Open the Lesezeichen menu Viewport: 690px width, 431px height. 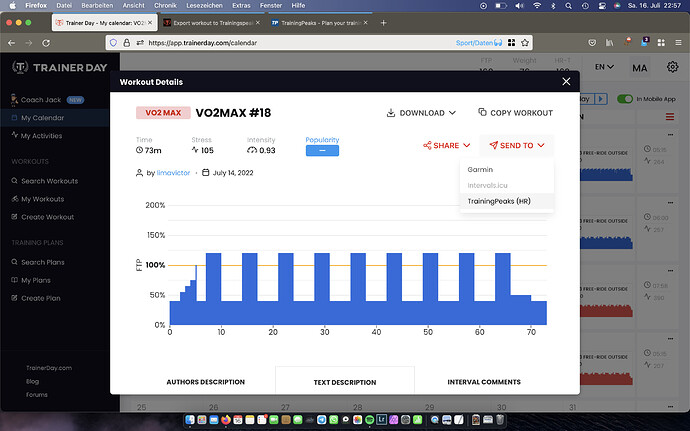(204, 5)
